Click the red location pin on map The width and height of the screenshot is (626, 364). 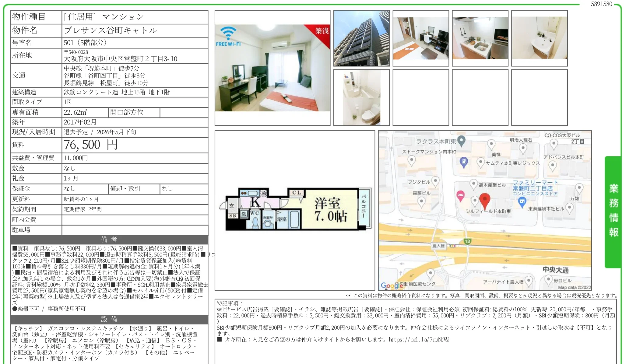click(484, 200)
